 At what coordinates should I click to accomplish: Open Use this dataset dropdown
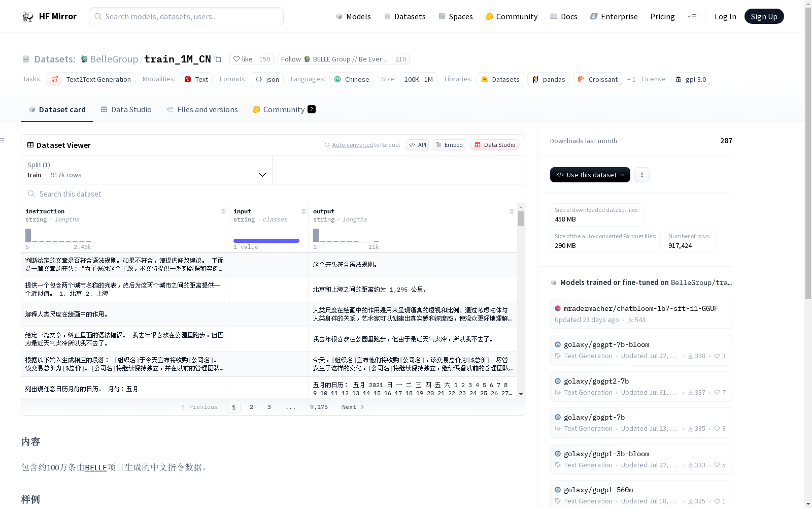coord(590,175)
